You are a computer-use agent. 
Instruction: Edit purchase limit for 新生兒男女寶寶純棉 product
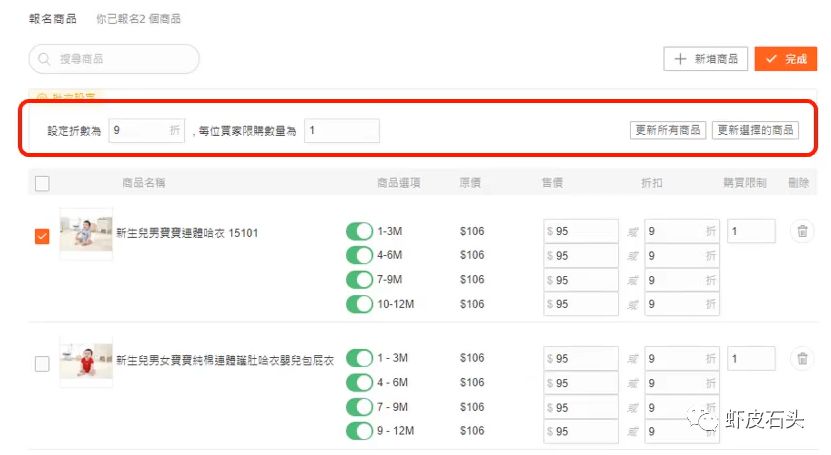click(x=752, y=359)
